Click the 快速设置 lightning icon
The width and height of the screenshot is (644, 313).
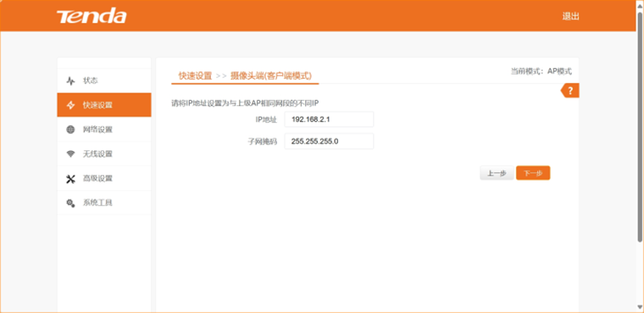click(70, 105)
